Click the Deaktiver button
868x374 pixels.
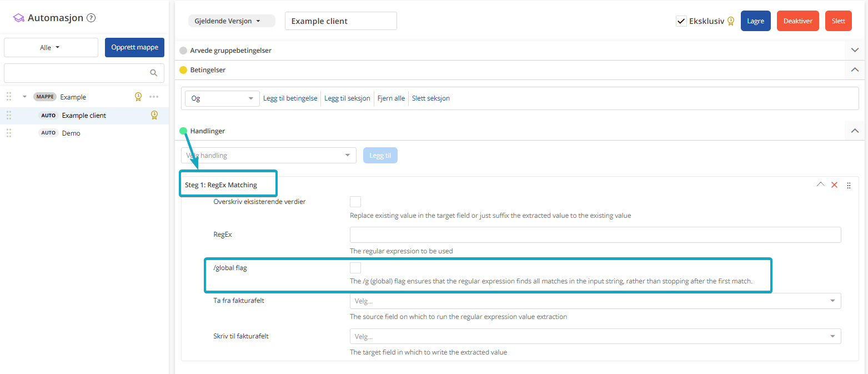(x=797, y=21)
